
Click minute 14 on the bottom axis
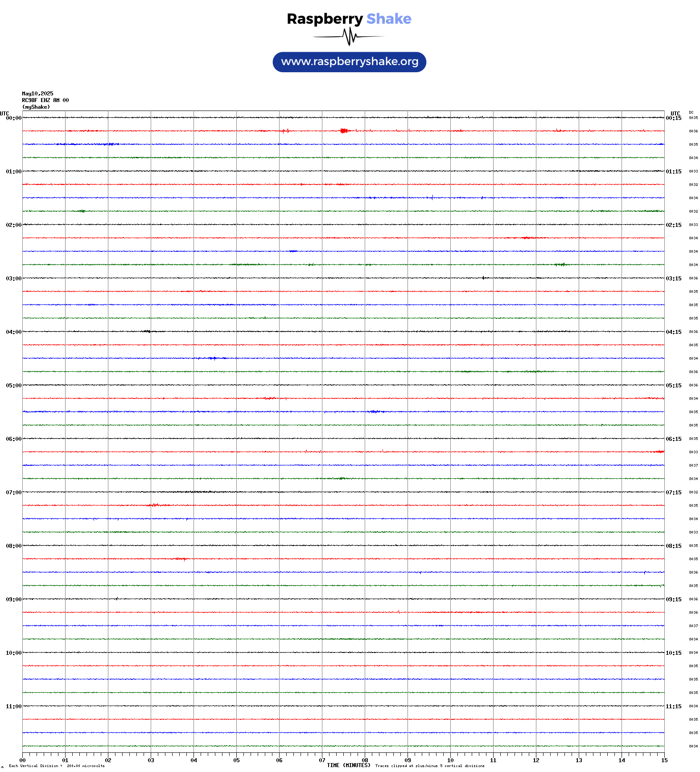tap(622, 760)
